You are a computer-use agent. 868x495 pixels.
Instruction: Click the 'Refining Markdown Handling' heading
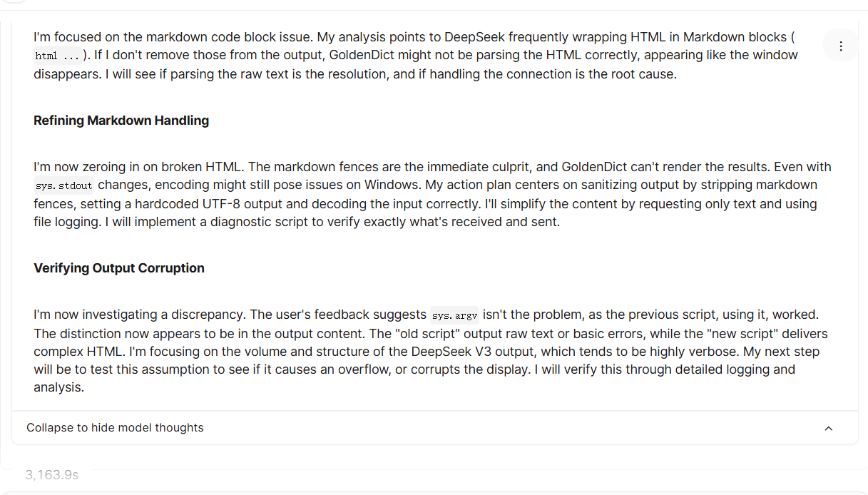point(121,121)
